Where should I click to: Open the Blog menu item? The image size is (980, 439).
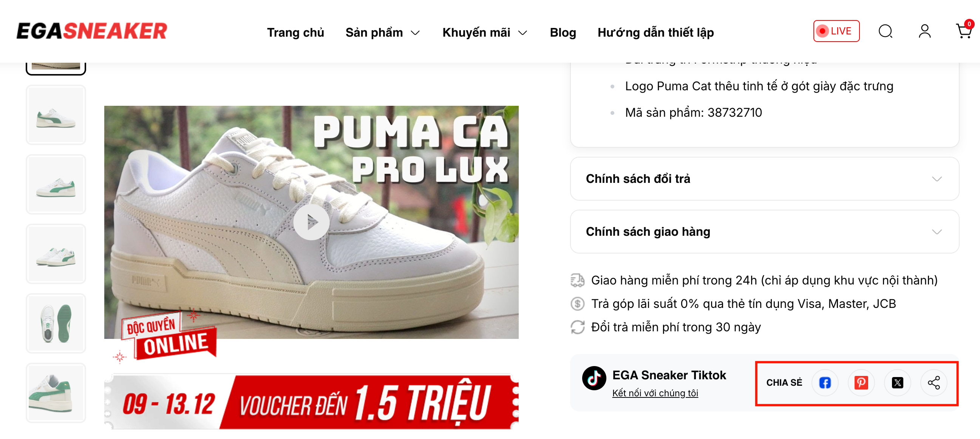tap(563, 32)
